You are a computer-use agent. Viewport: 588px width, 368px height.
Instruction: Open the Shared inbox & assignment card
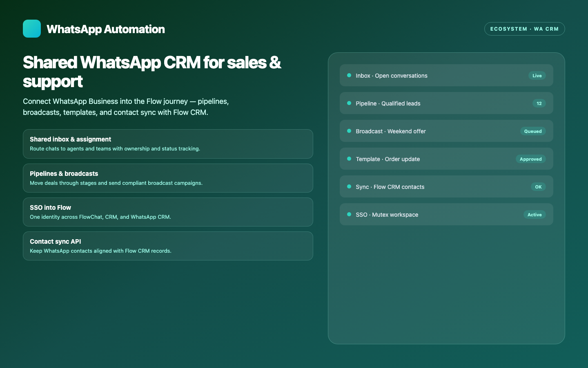coord(168,144)
